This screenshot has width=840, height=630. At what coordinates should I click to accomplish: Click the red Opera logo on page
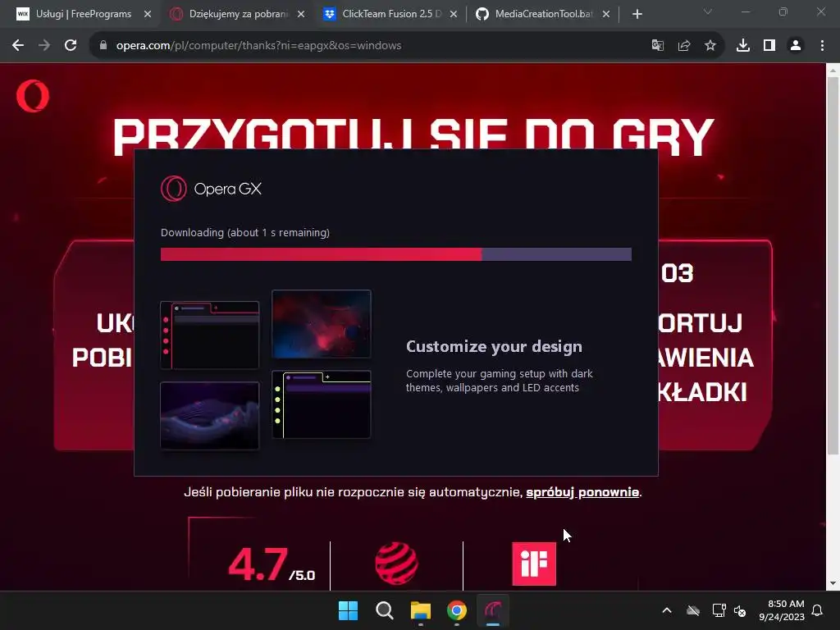(x=33, y=96)
